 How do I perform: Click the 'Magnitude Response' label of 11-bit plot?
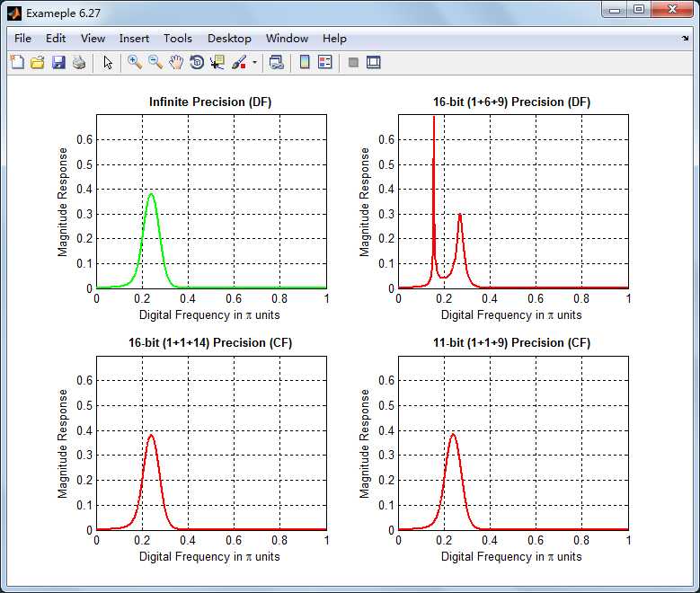tap(365, 444)
